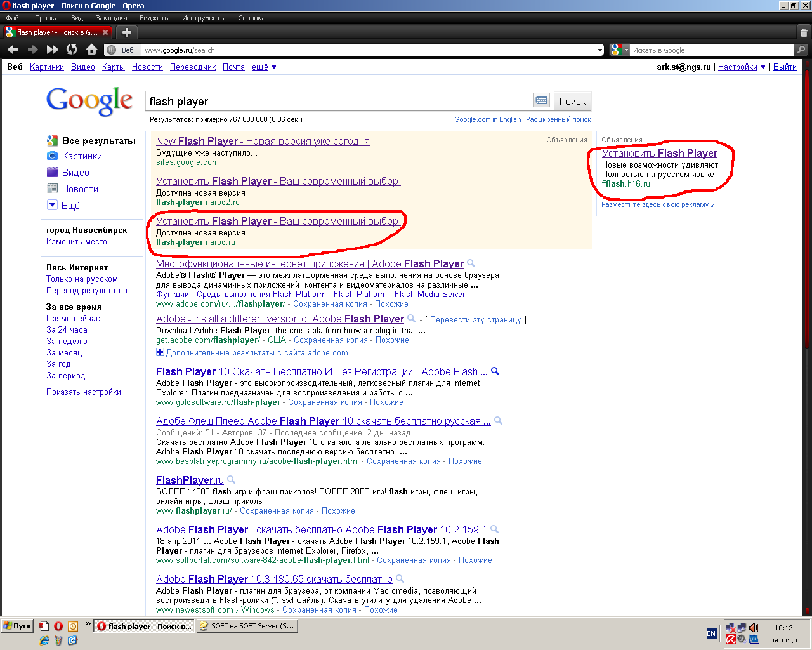Expand the address bar history dropdown
812x650 pixels.
[x=599, y=50]
